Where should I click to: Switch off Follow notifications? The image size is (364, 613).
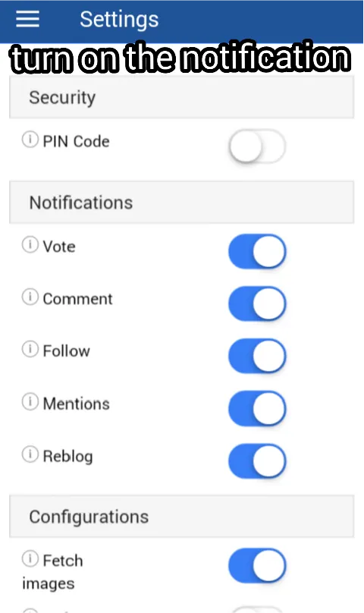tap(257, 356)
